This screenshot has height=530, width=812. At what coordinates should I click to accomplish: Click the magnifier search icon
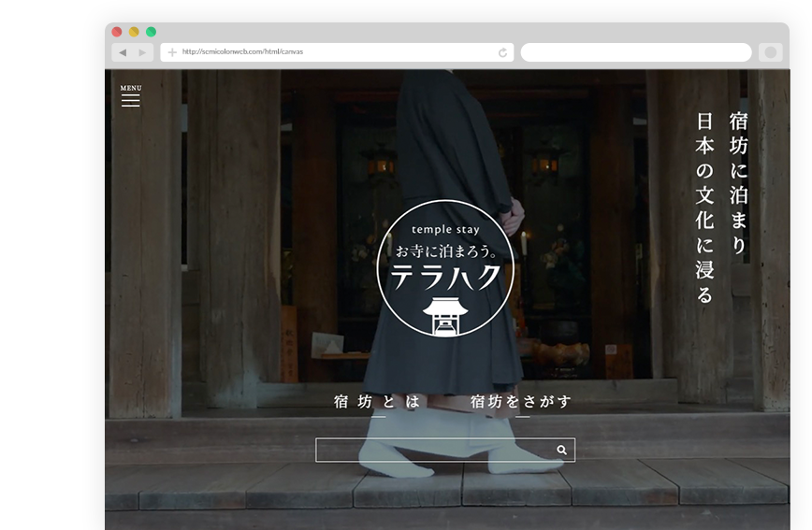click(x=561, y=450)
